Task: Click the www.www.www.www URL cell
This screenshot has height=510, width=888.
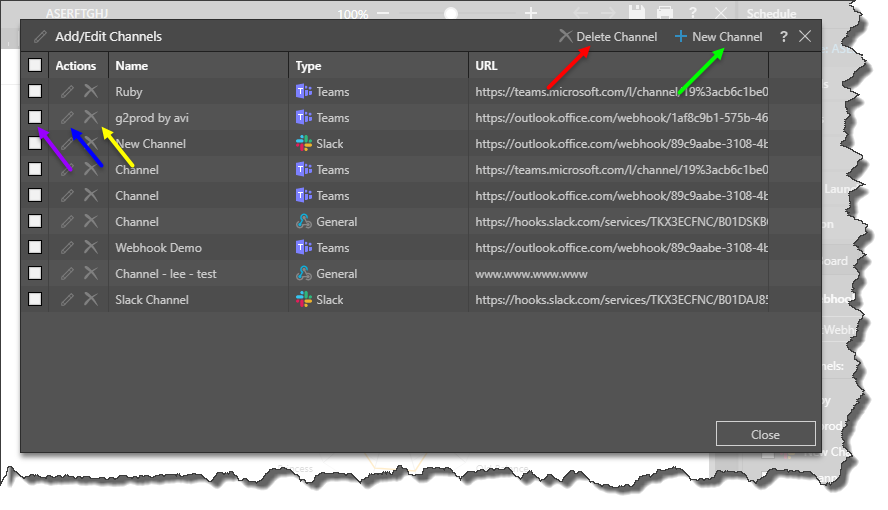Action: [531, 274]
